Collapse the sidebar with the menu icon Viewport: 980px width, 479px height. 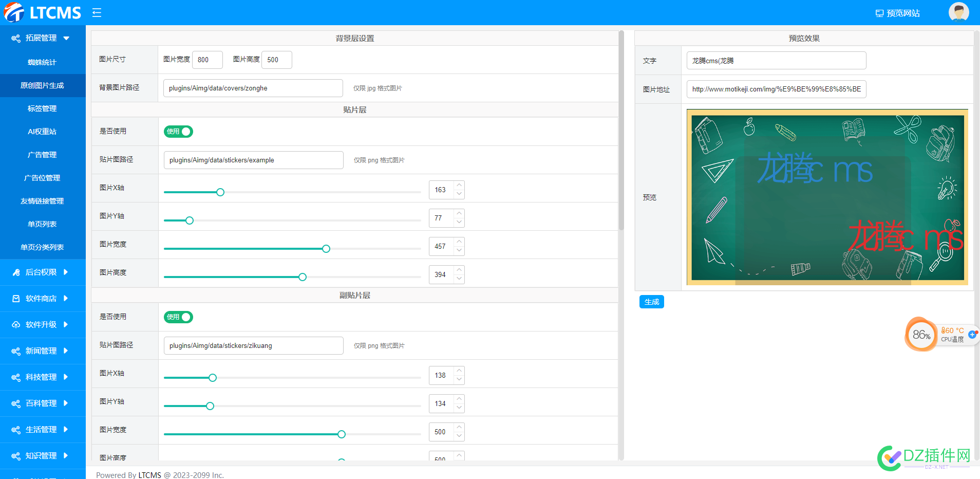click(97, 13)
